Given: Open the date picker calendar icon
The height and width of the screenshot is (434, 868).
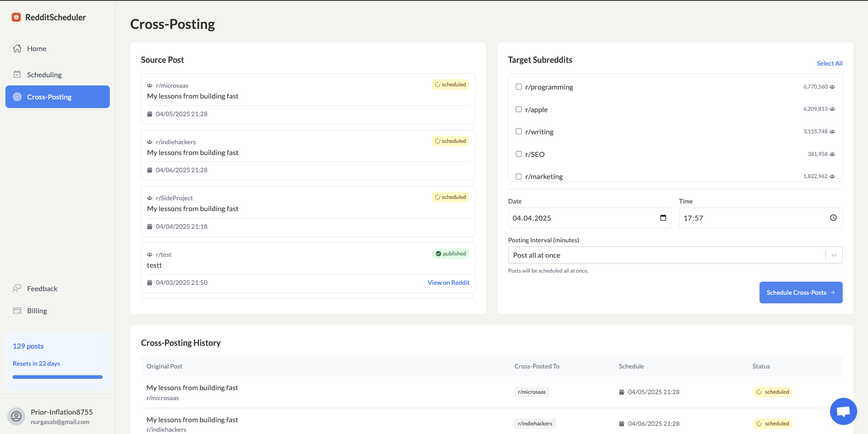Looking at the screenshot, I should pyautogui.click(x=663, y=218).
